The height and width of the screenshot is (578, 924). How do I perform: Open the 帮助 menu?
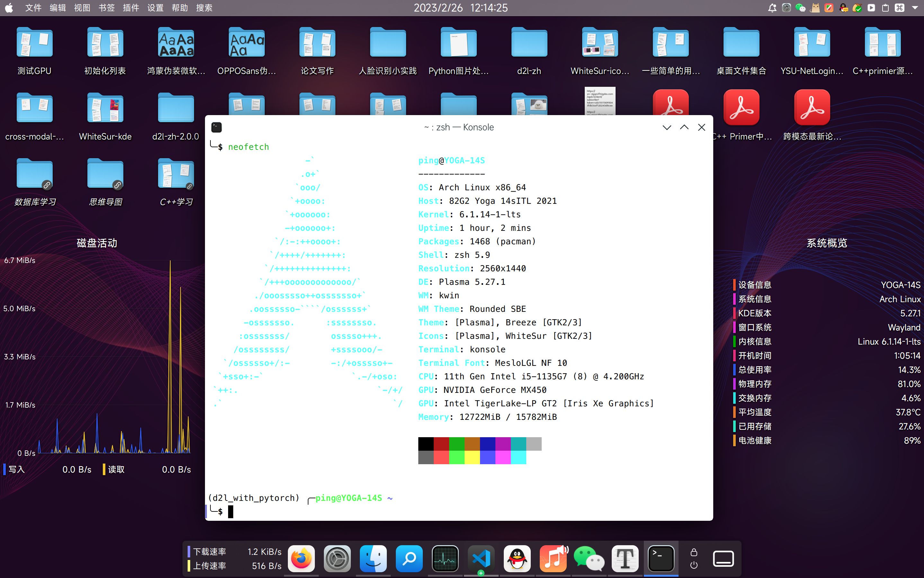tap(180, 8)
